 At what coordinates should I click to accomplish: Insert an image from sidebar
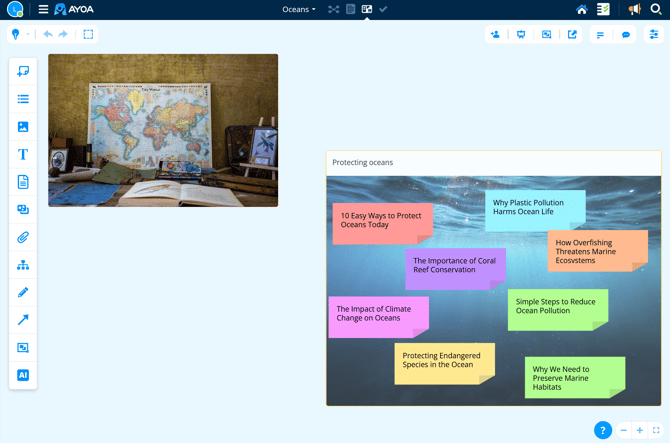point(23,126)
